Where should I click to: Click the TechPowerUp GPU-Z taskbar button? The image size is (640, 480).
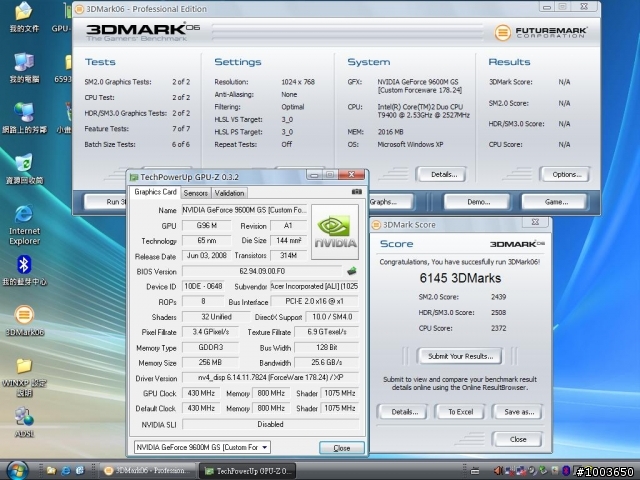[249, 471]
